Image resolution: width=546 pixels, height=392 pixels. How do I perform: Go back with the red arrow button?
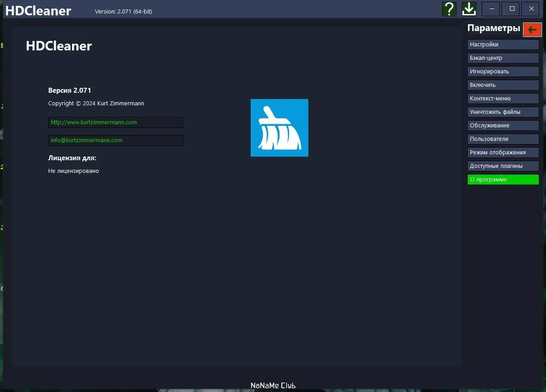point(532,30)
